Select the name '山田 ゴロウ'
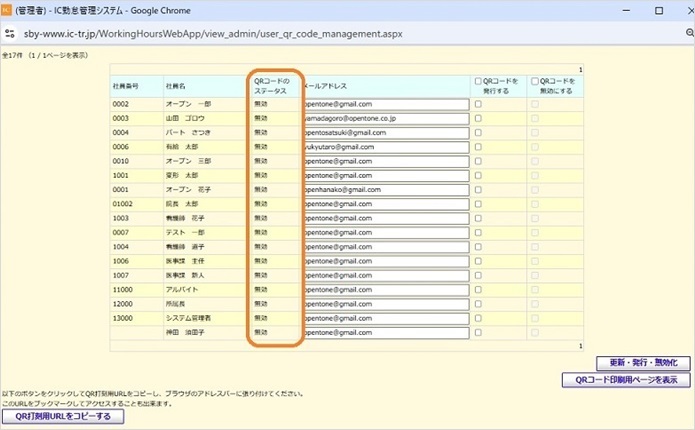This screenshot has height=430, width=695. pyautogui.click(x=185, y=118)
